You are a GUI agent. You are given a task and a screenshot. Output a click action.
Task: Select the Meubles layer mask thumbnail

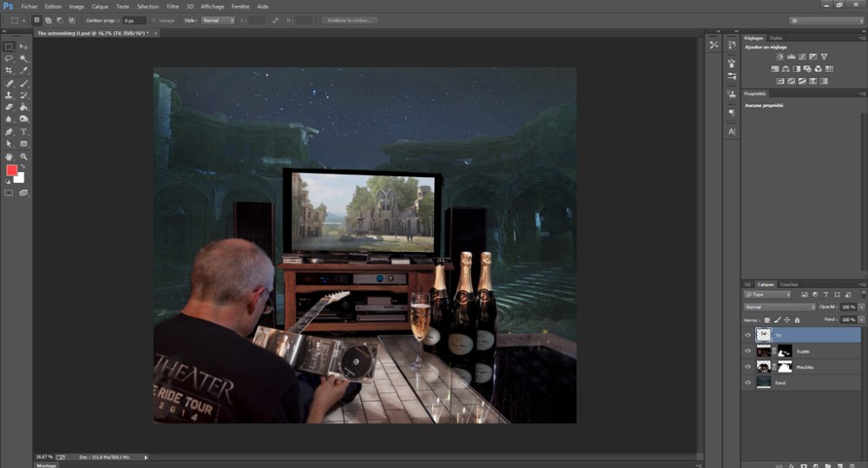(784, 366)
